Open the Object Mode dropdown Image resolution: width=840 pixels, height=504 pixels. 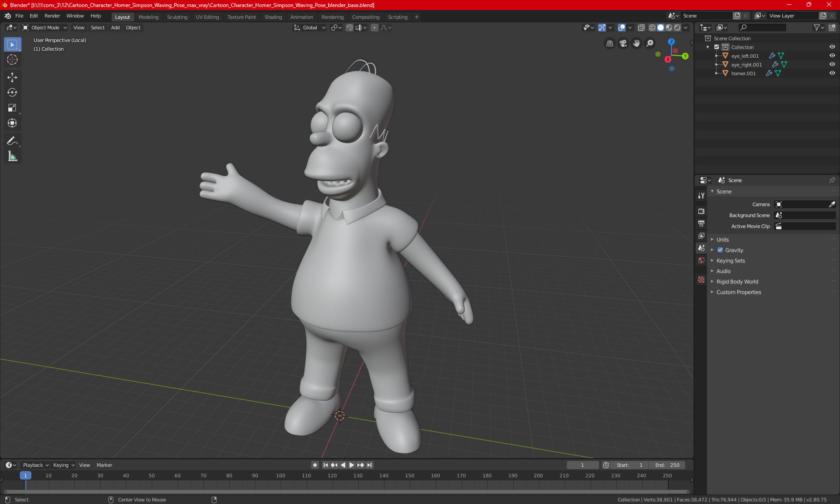tap(45, 28)
